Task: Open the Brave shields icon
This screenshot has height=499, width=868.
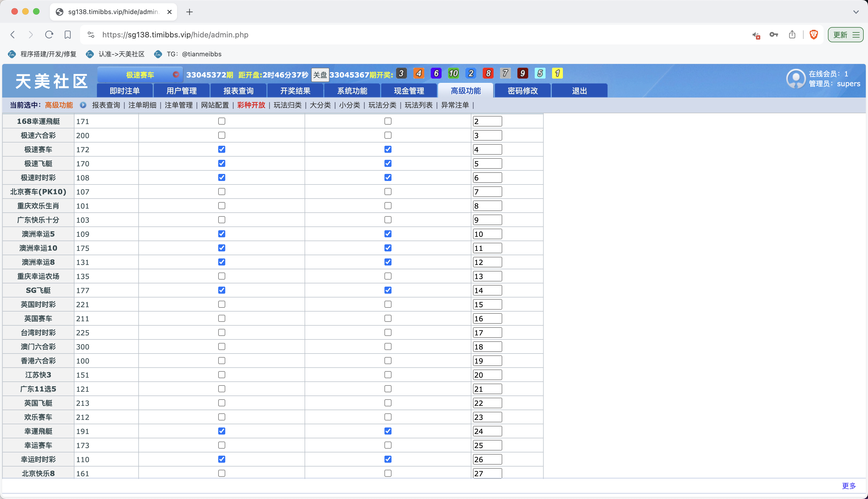Action: [814, 35]
